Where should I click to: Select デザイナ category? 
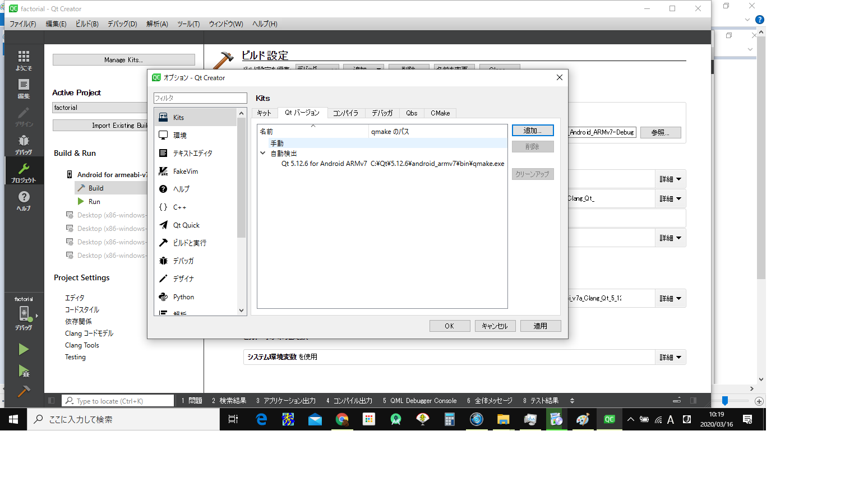coord(196,279)
